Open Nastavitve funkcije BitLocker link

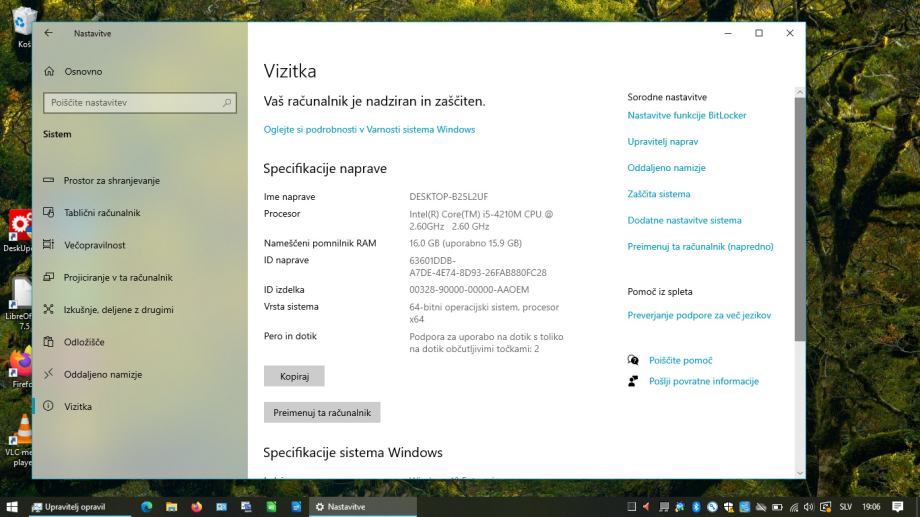click(686, 116)
